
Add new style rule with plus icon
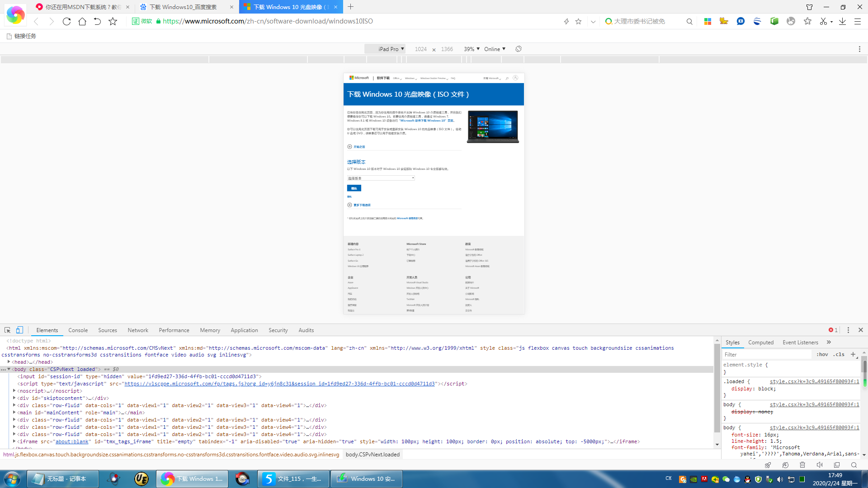click(853, 354)
